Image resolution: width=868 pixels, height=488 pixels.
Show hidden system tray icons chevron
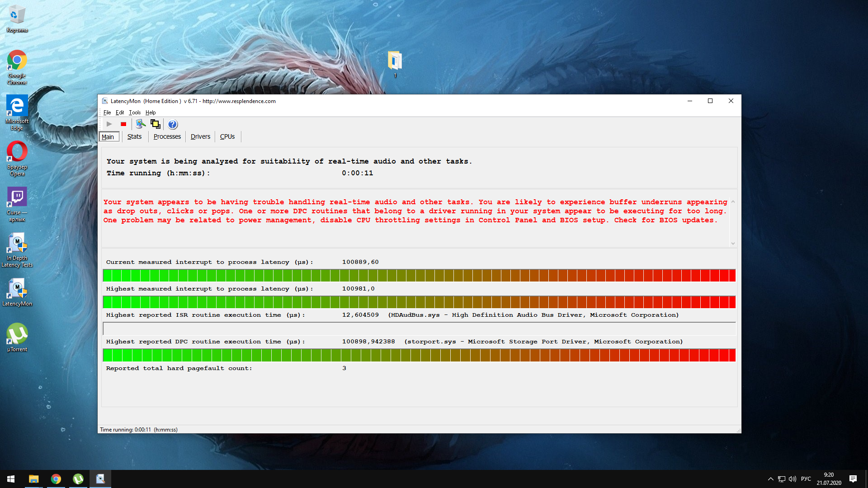(770, 479)
